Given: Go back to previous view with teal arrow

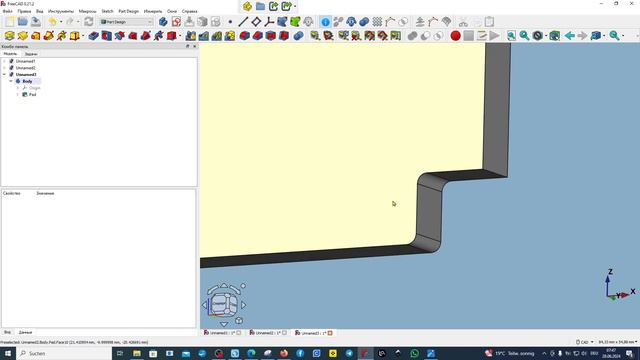Looking at the screenshot, I should pos(570,36).
